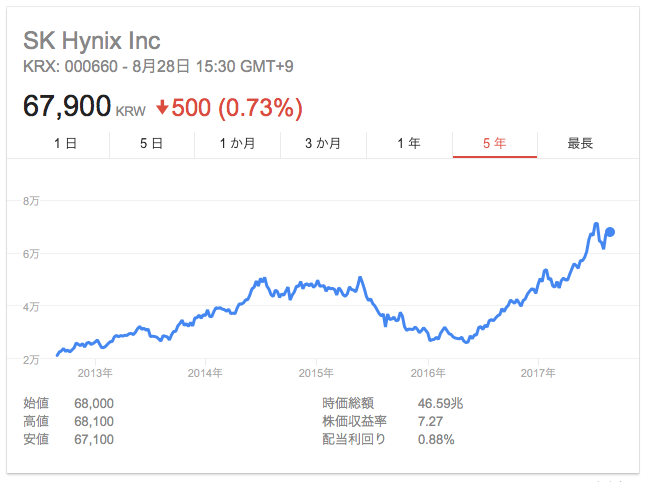Click the red down arrow price-change icon
The image size is (647, 482).
[161, 107]
